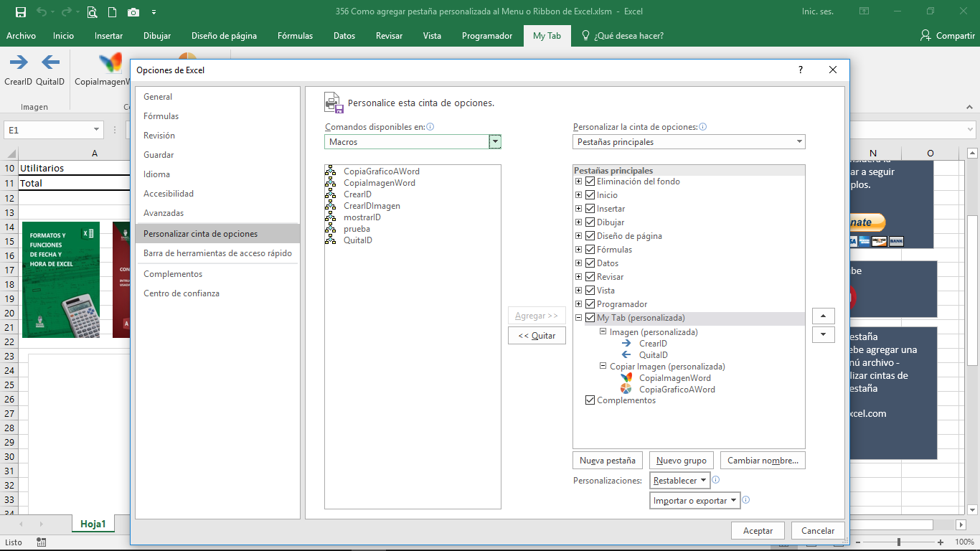This screenshot has height=551, width=980.
Task: Click the move down arrow button beside the tab list
Action: (823, 335)
